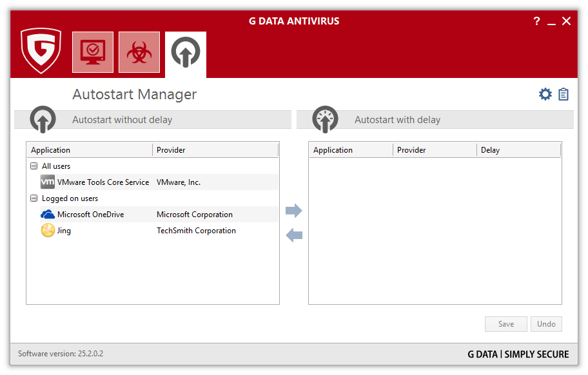Sort delayed list by Application column
This screenshot has width=588, height=375.
[x=351, y=150]
